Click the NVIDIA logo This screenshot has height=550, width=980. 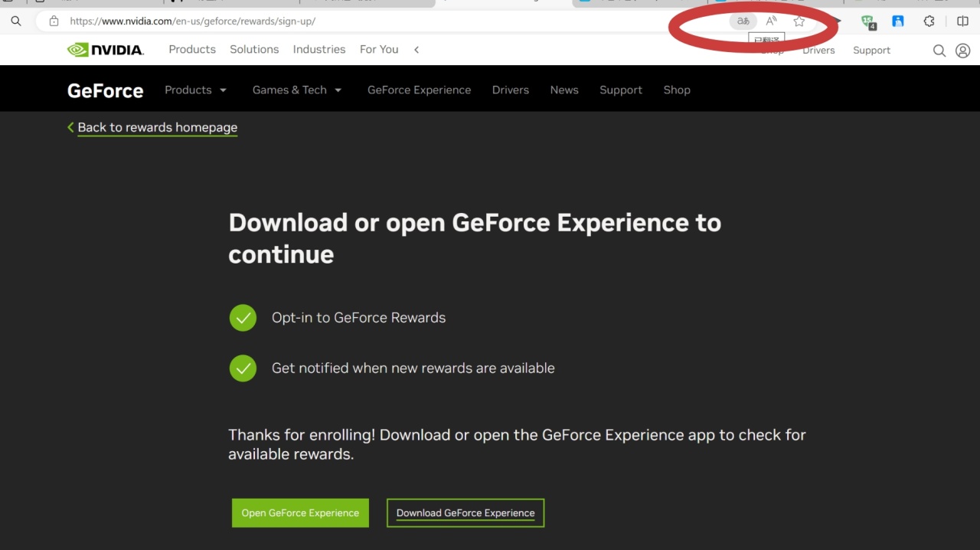(106, 50)
